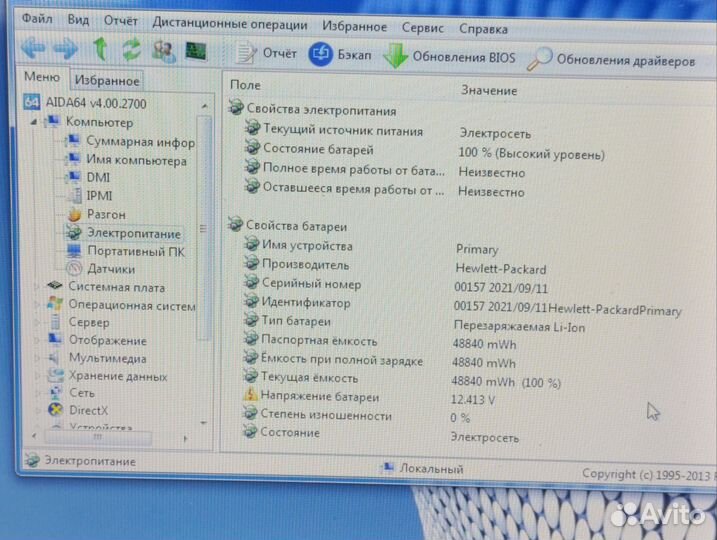Expand the Сервер node
The height and width of the screenshot is (540, 717).
point(37,322)
